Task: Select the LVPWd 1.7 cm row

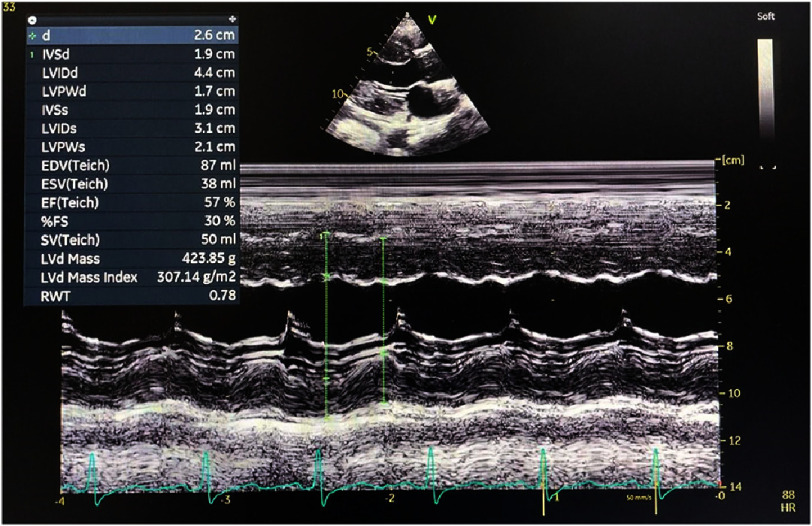Action: coord(133,91)
